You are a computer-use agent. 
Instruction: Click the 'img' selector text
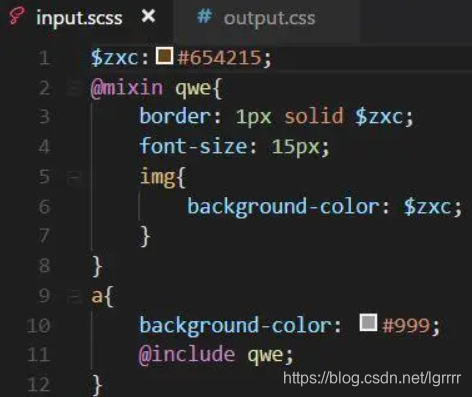(157, 177)
